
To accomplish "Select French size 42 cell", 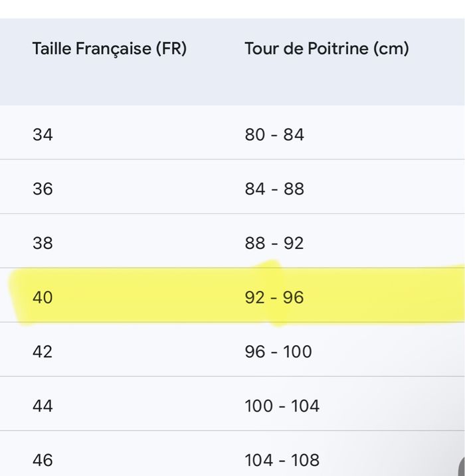I will coord(43,351).
